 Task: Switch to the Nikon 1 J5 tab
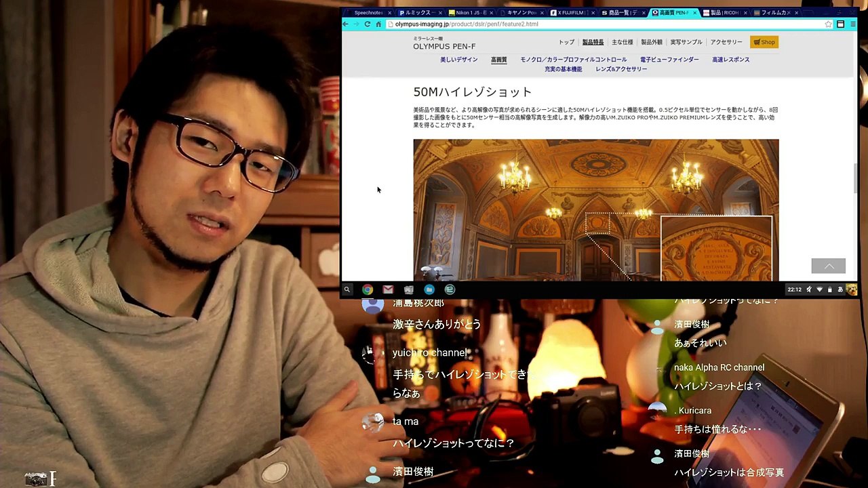[471, 12]
